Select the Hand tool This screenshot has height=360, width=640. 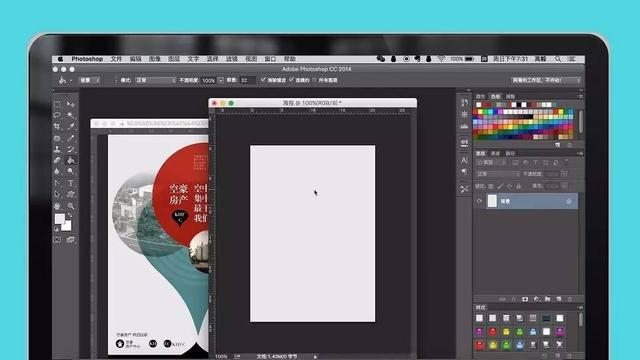[x=58, y=207]
